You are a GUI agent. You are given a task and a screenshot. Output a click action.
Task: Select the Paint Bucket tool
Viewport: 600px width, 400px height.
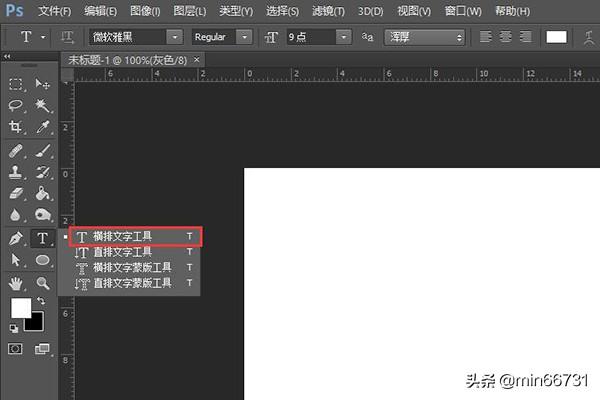point(42,194)
